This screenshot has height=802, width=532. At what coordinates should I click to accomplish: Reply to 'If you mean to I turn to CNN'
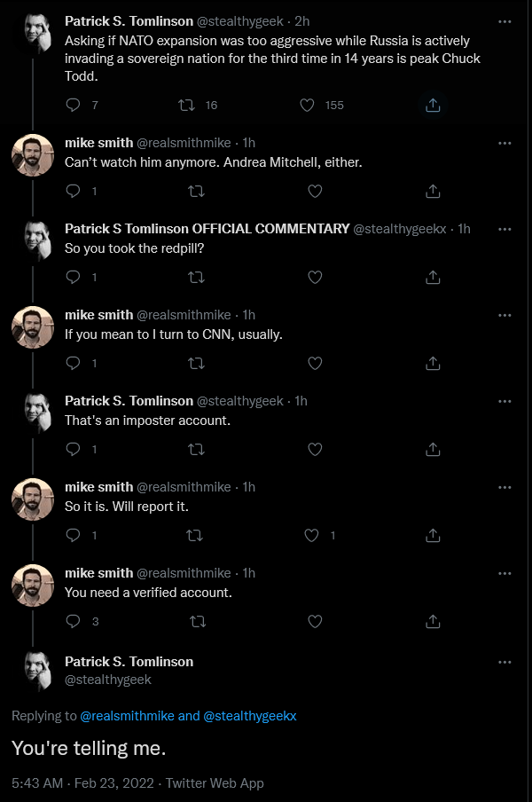tap(73, 363)
